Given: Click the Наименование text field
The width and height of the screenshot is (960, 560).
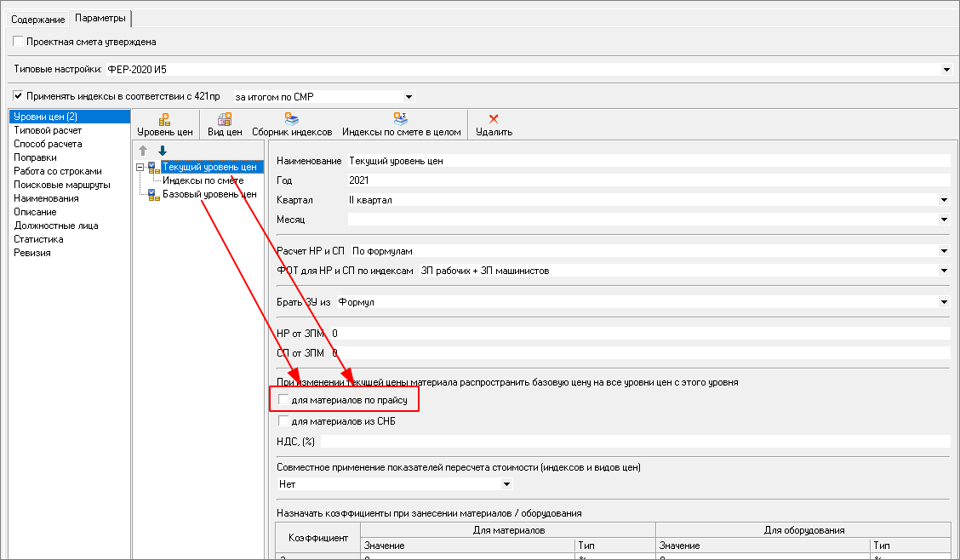Looking at the screenshot, I should tap(647, 161).
